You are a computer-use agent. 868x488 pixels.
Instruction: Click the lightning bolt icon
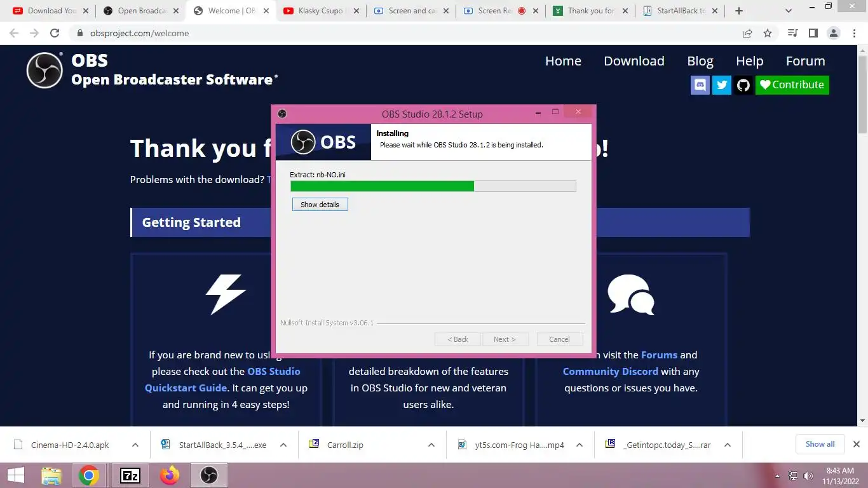tap(226, 294)
